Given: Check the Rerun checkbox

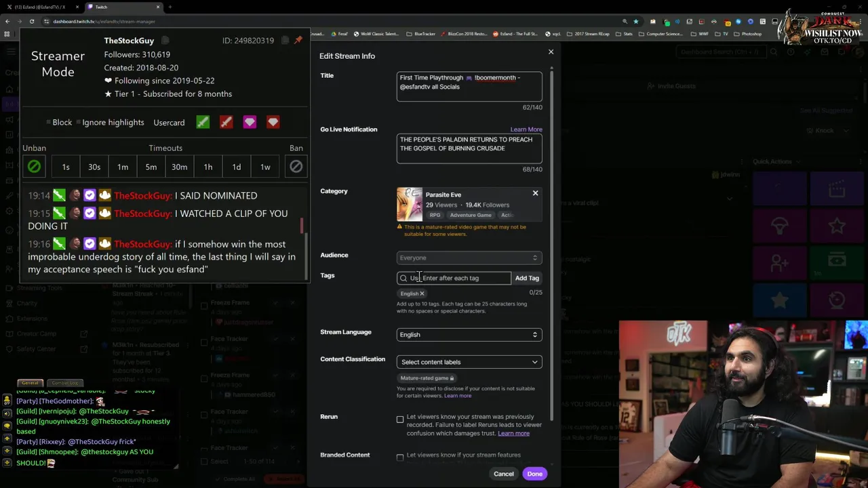Looking at the screenshot, I should (x=400, y=420).
